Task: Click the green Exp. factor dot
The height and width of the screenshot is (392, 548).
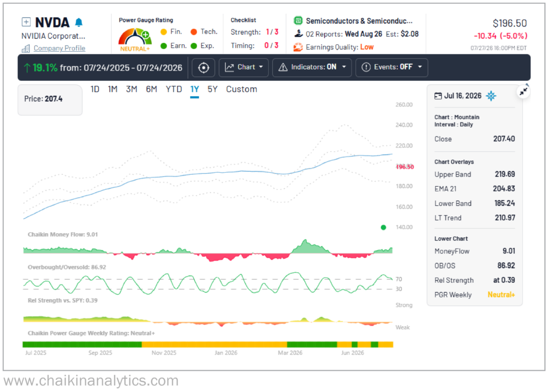Action: point(194,46)
